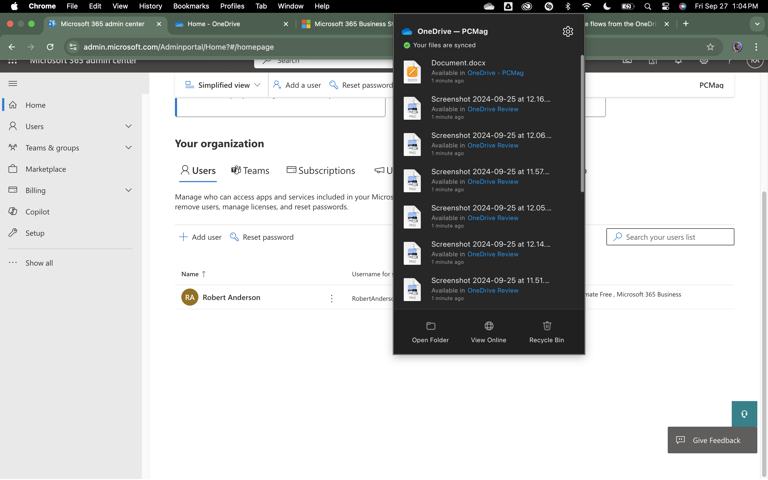This screenshot has height=480, width=768.
Task: Open new browser tab
Action: coord(686,24)
